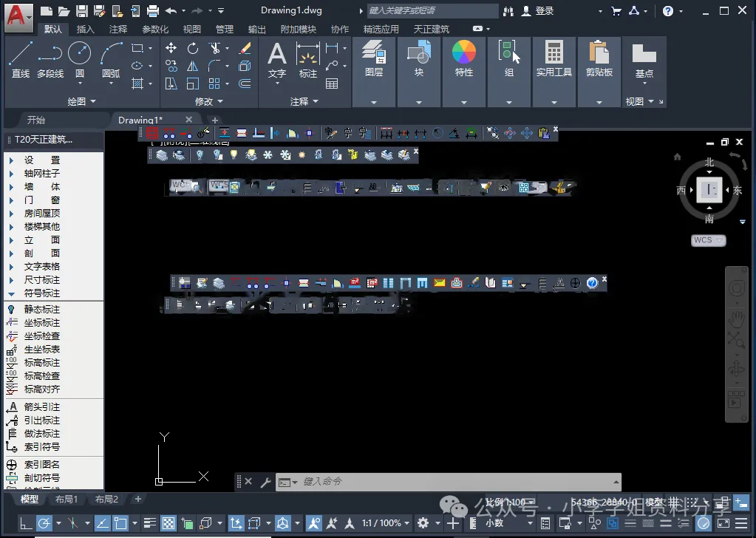Click the Save icon in quick access toolbar
756x538 pixels.
coord(82,10)
